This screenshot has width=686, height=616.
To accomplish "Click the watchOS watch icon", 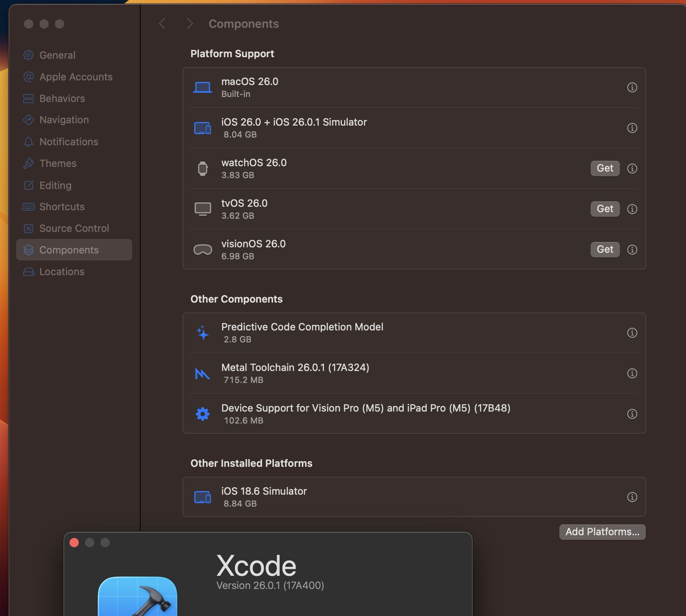I will tap(202, 168).
